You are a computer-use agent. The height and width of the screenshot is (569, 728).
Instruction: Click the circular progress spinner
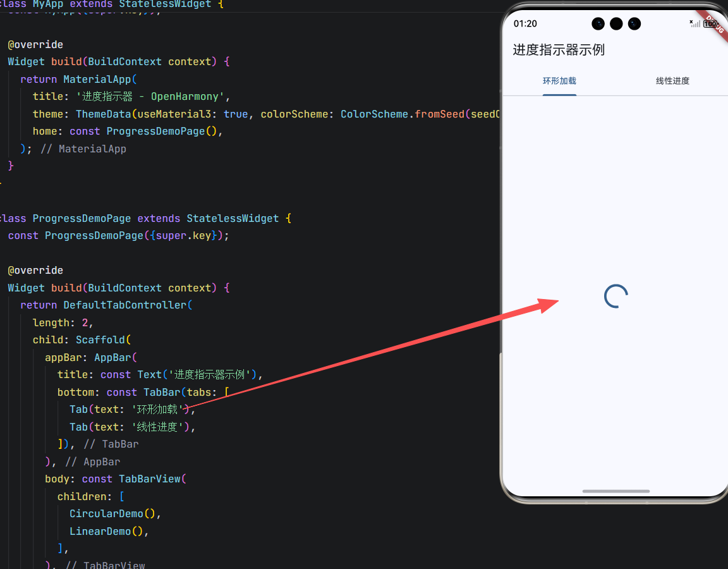(616, 296)
